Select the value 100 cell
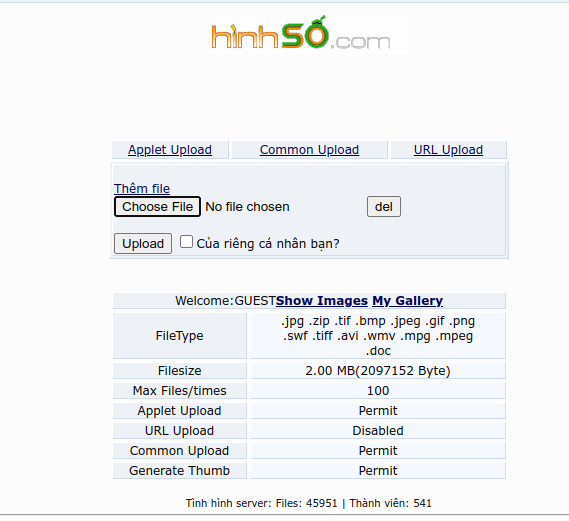This screenshot has width=569, height=521. tap(378, 391)
